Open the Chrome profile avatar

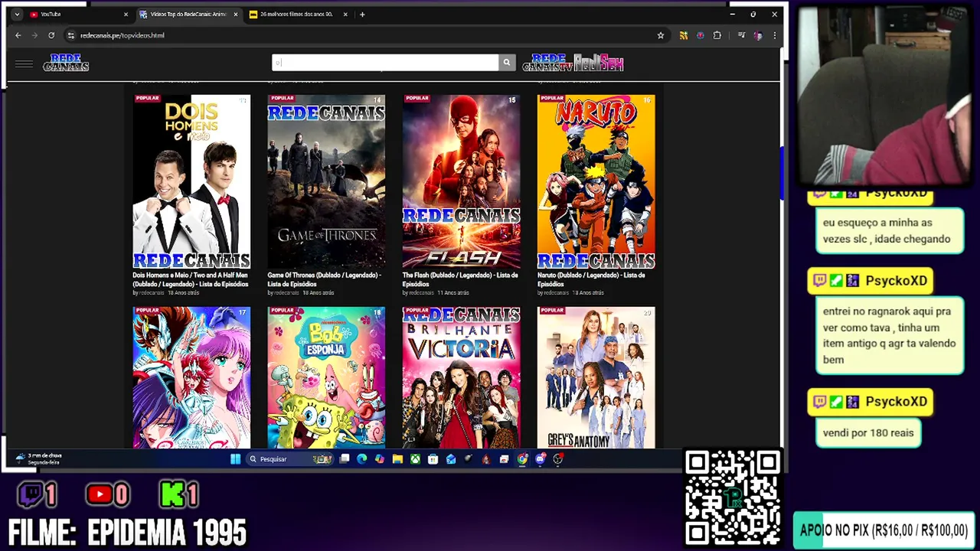[x=757, y=35]
